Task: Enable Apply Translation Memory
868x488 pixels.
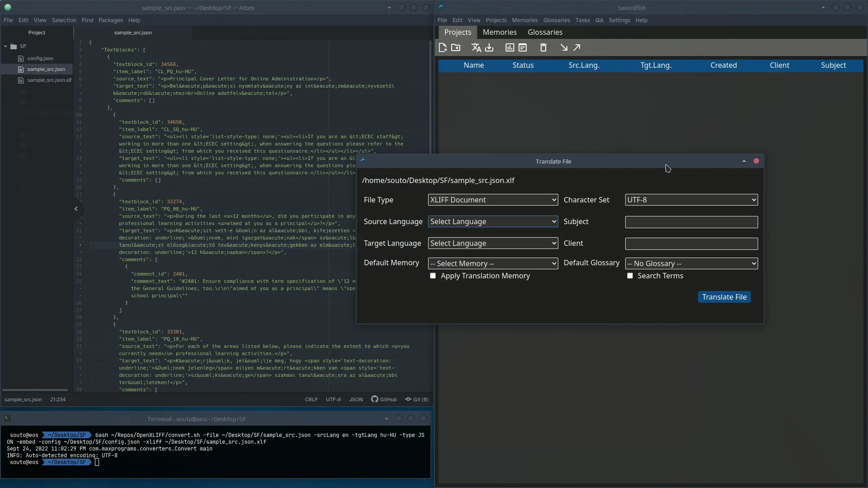Action: point(433,276)
